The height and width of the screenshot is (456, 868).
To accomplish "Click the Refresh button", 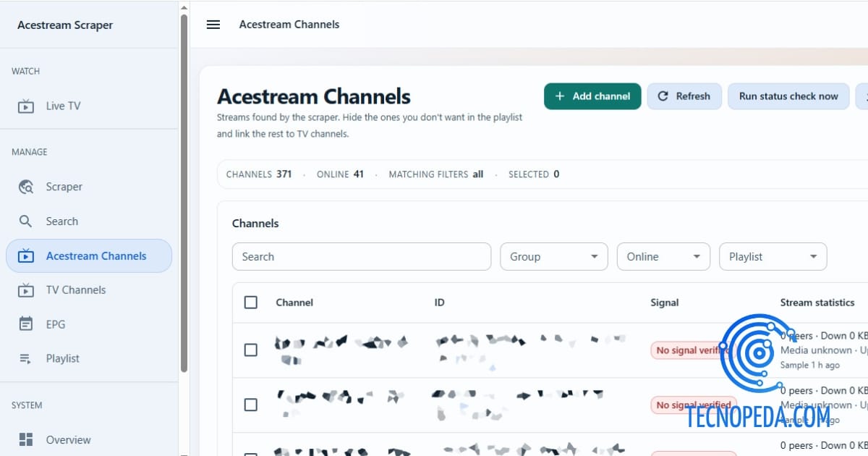I will (684, 96).
